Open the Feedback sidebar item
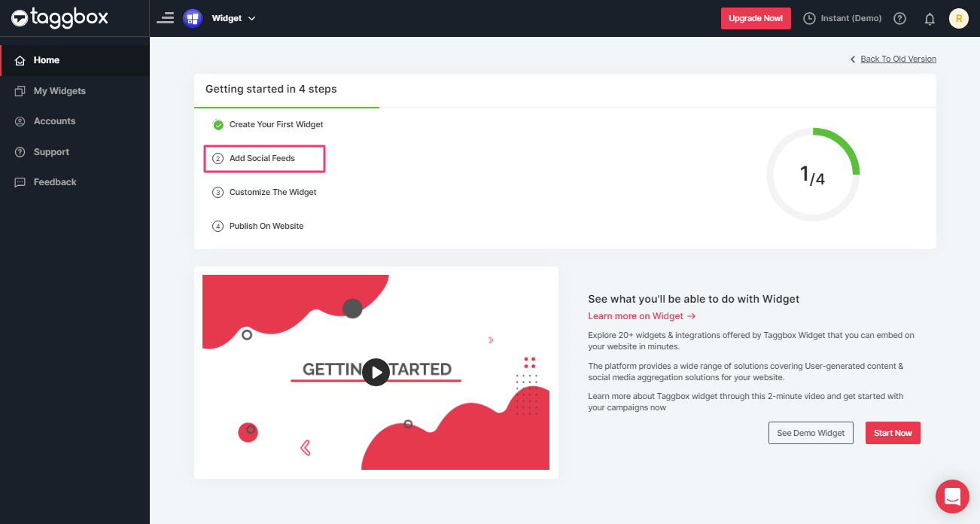The width and height of the screenshot is (980, 524). pos(54,181)
